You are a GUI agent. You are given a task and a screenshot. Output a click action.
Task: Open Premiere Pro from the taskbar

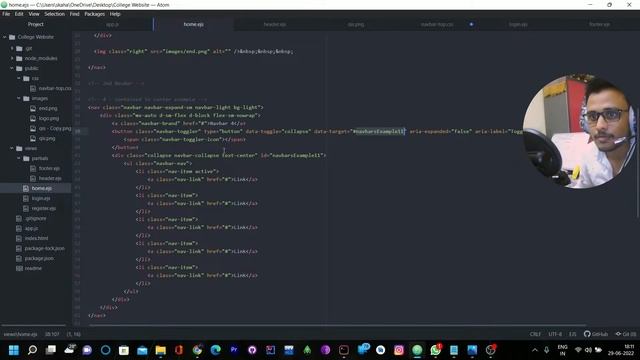pos(234,350)
